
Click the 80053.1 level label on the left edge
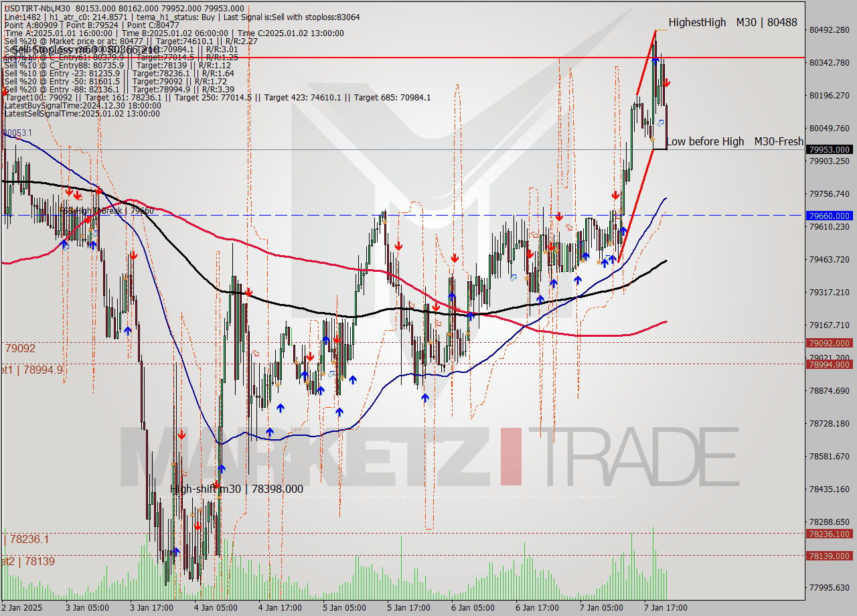[17, 133]
